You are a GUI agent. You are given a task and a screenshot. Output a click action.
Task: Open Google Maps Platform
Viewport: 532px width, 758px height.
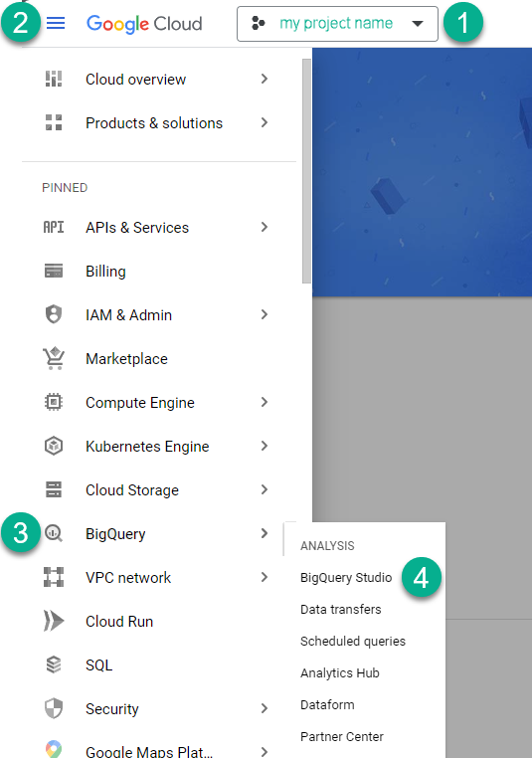pyautogui.click(x=149, y=752)
